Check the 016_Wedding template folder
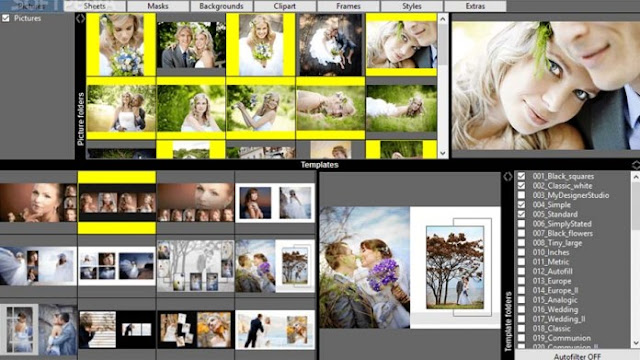The image size is (640, 360). coord(521,309)
